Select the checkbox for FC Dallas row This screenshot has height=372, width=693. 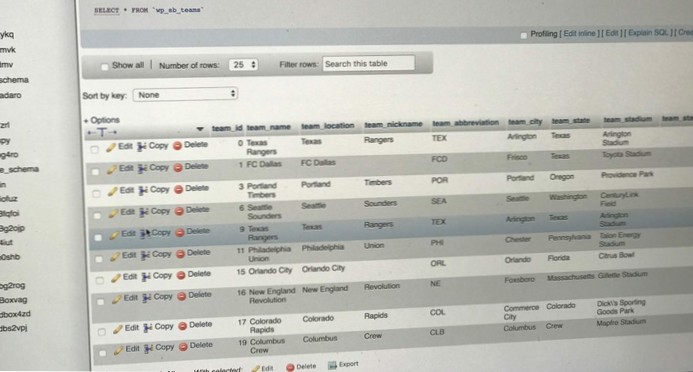pyautogui.click(x=95, y=171)
